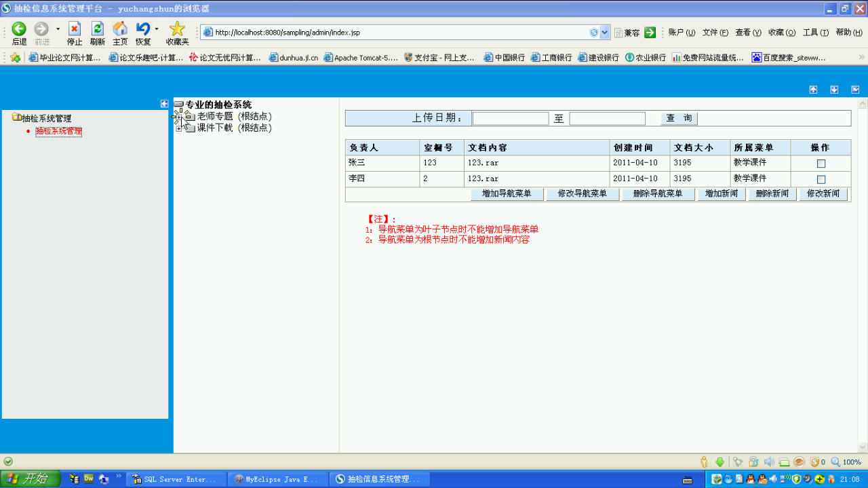868x488 pixels.
Task: Click the add-bookmark star icon on bookmarks bar
Action: pyautogui.click(x=15, y=58)
